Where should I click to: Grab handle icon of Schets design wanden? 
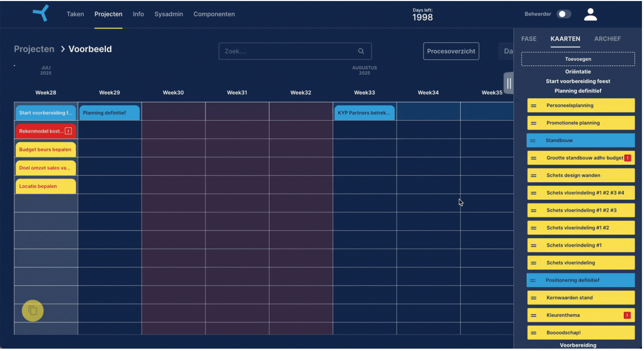[533, 175]
